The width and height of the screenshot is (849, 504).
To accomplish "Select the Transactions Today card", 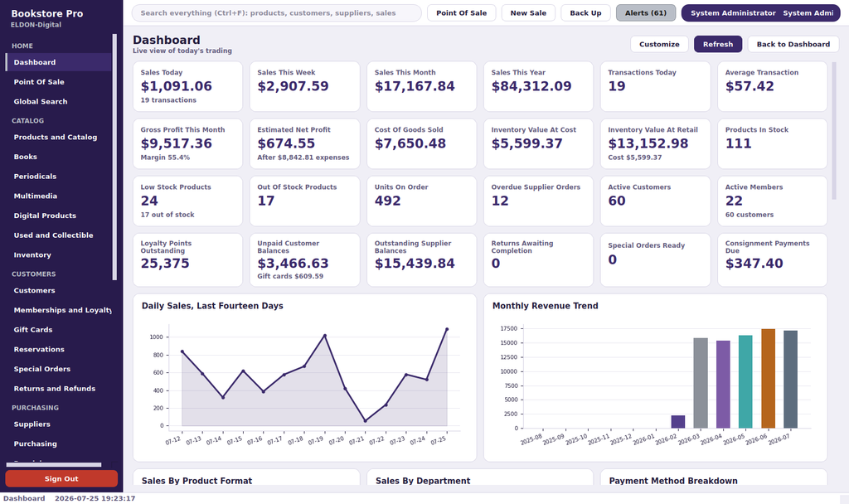I will click(x=655, y=86).
